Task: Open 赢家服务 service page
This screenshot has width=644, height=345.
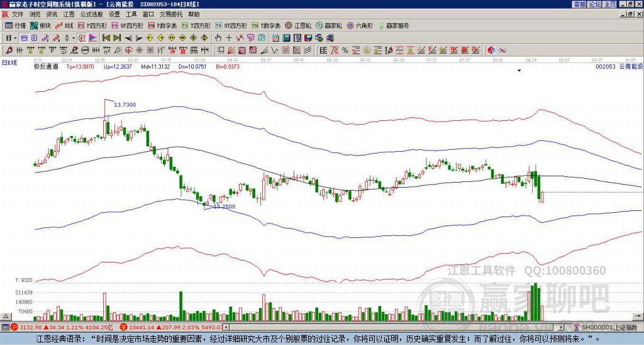Action: [x=394, y=25]
